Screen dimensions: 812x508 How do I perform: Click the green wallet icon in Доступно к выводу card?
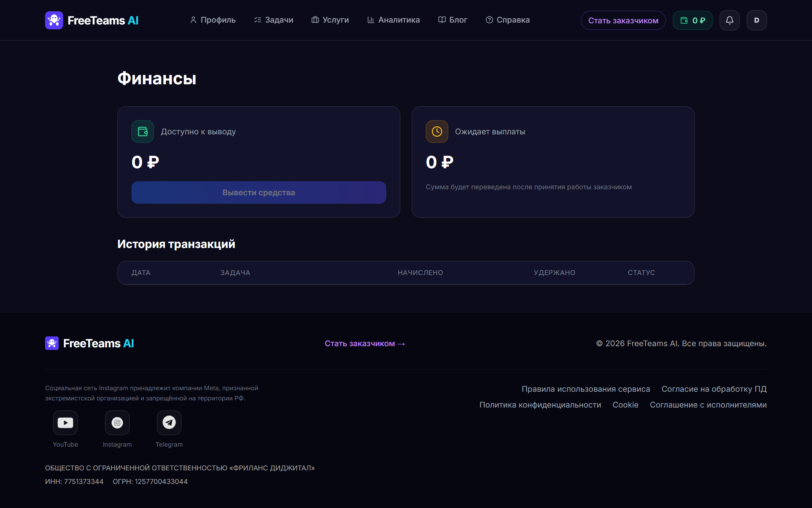pyautogui.click(x=143, y=132)
